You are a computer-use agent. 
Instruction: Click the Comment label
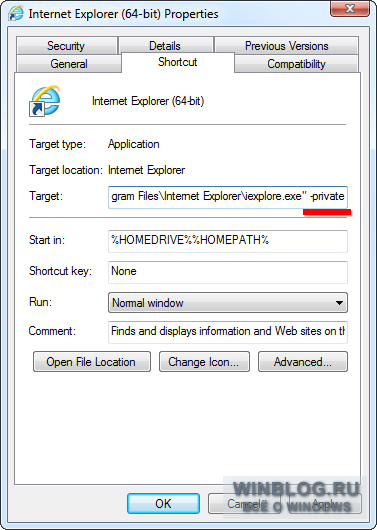tap(52, 331)
